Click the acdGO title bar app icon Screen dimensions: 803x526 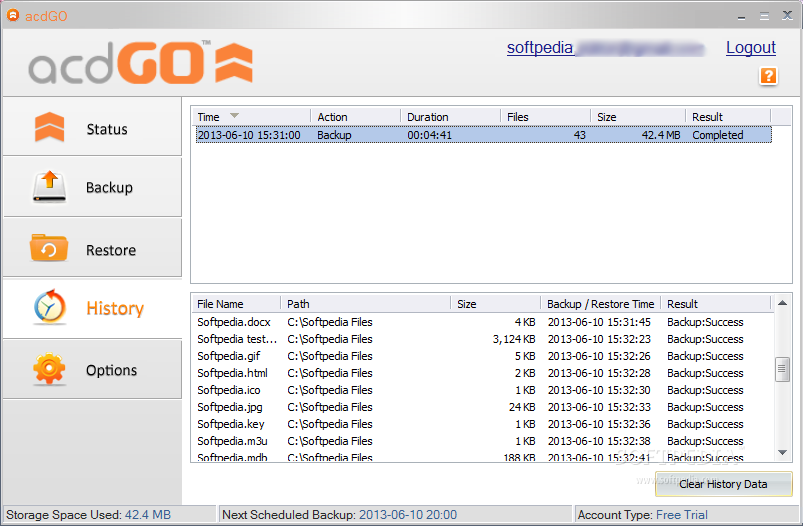(x=13, y=15)
